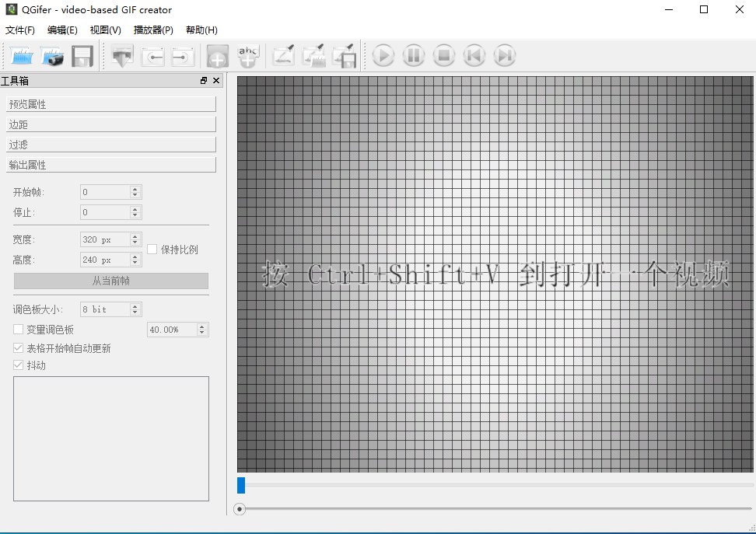Jump to the previous frame icon

pyautogui.click(x=474, y=56)
